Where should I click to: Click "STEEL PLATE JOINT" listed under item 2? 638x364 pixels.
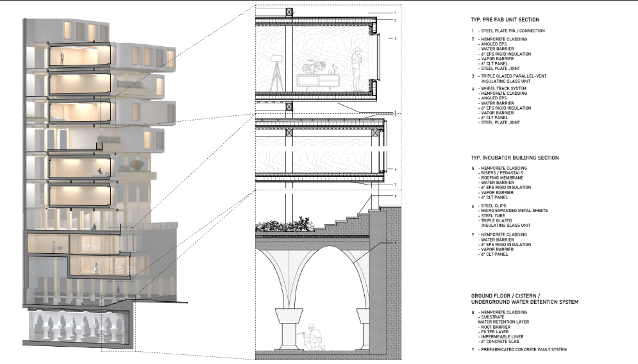[x=501, y=69]
